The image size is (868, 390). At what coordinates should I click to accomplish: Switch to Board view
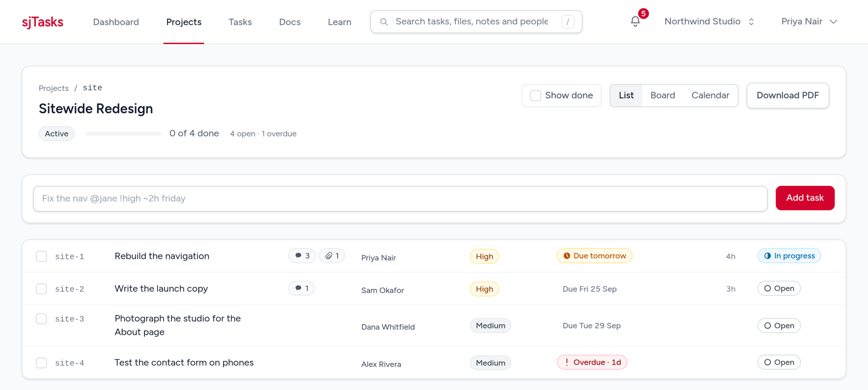(663, 95)
